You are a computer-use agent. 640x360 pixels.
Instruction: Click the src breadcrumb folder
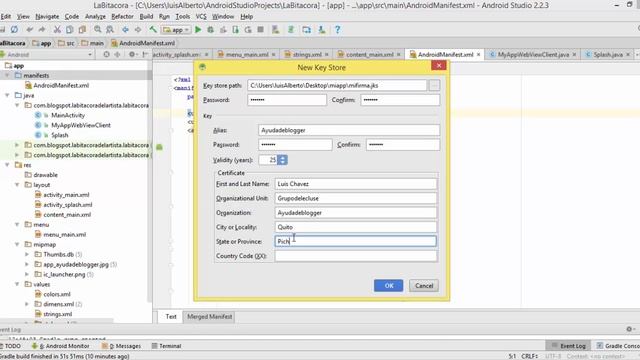(x=67, y=43)
